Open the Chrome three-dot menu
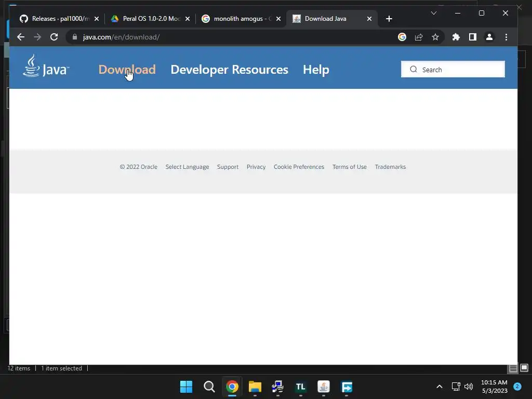Viewport: 532px width, 399px height. 506,37
